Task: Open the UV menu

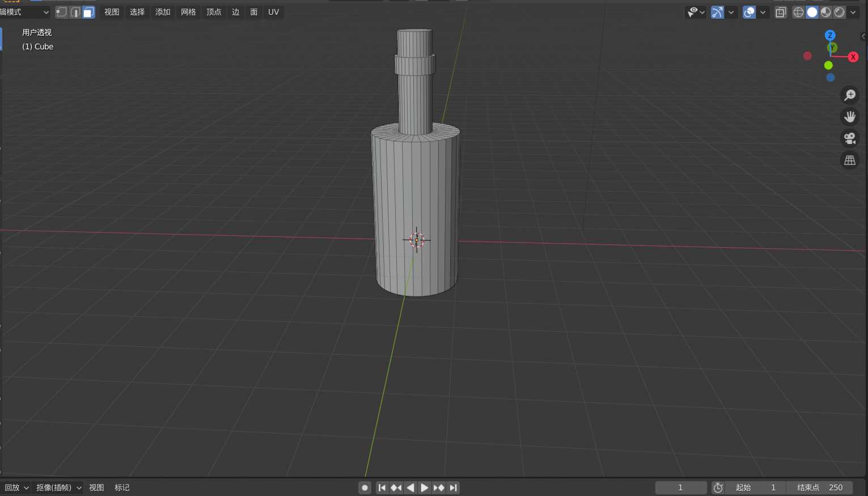Action: [274, 12]
